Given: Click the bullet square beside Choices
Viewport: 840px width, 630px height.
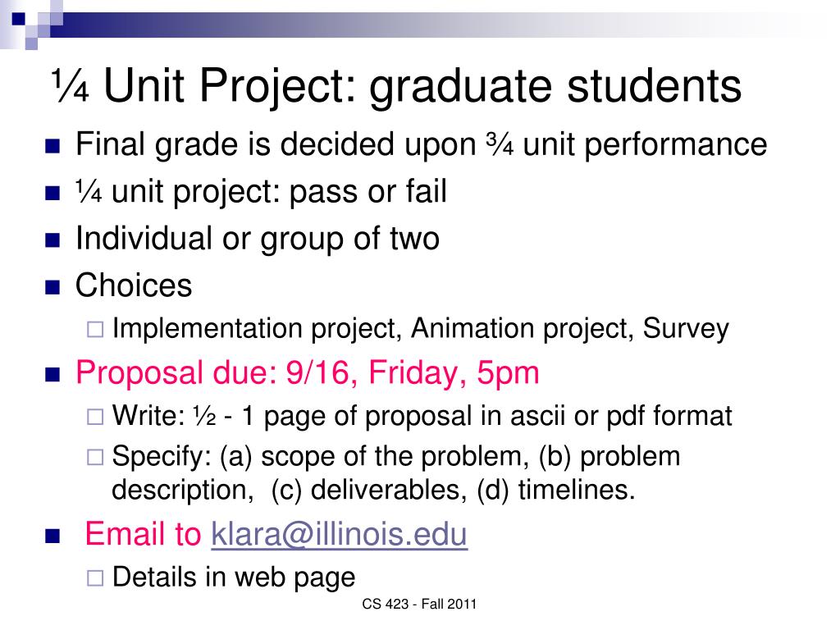Looking at the screenshot, I should pyautogui.click(x=52, y=287).
